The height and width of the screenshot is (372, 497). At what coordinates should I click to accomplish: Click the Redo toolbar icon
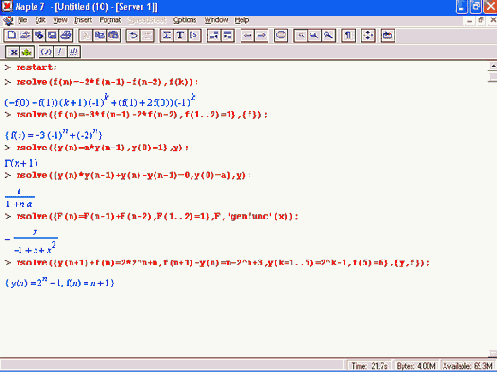click(147, 35)
